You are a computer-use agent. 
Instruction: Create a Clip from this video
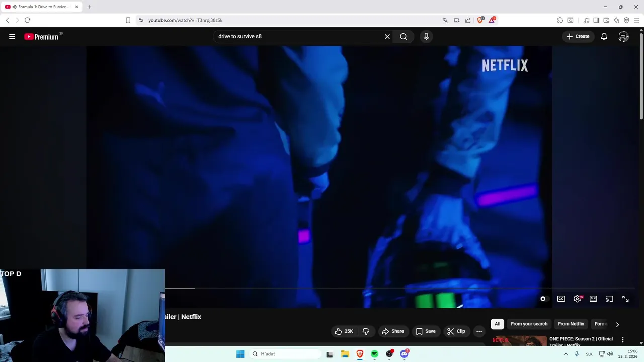click(x=456, y=331)
